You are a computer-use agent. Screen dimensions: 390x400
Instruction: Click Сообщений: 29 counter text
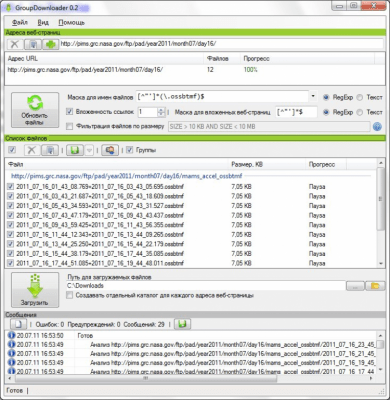pos(144,324)
